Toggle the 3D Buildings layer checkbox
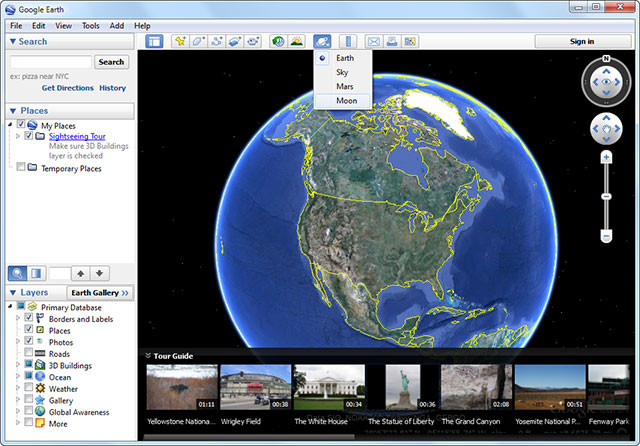 tap(29, 363)
